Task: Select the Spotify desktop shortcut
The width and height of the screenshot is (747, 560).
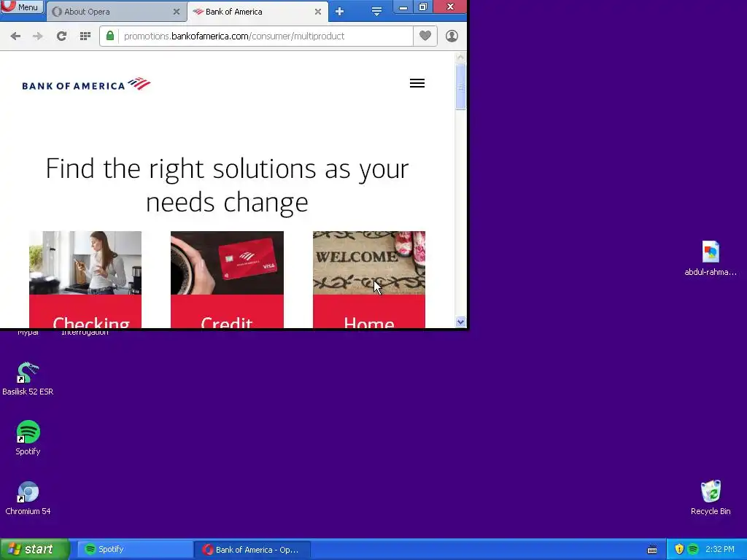Action: tap(28, 438)
